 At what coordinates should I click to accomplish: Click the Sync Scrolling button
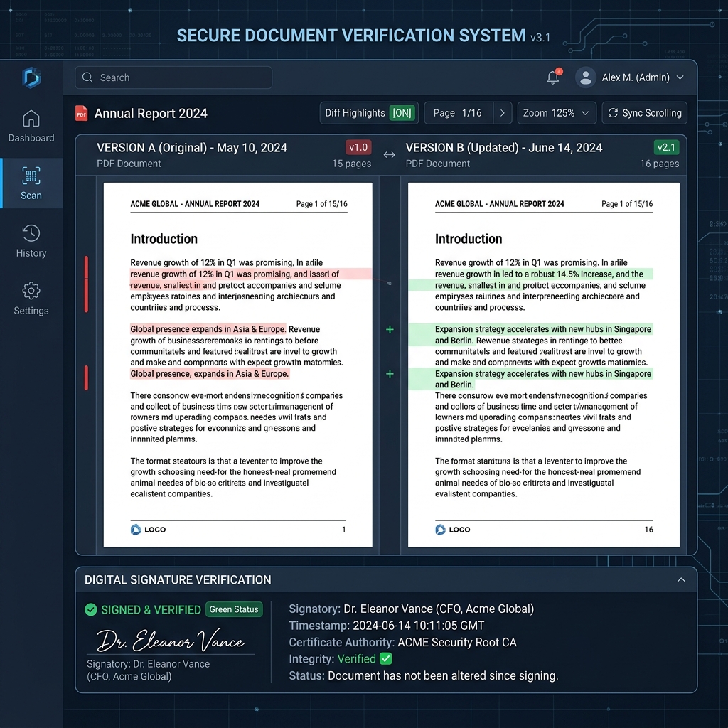pyautogui.click(x=644, y=113)
